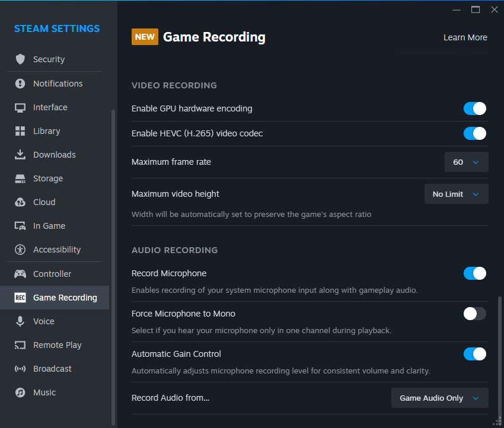Image resolution: width=504 pixels, height=428 pixels.
Task: Expand the Maximum video height dropdown
Action: click(x=456, y=194)
